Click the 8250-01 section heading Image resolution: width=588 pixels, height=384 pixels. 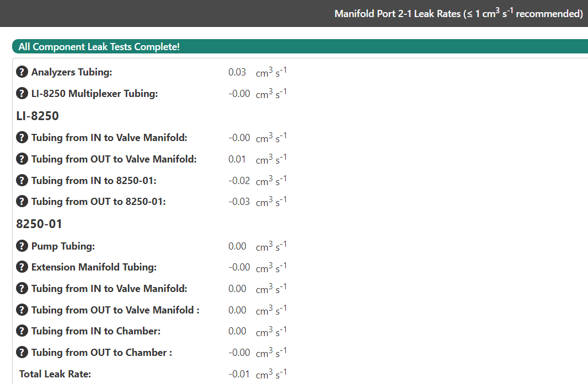point(39,224)
